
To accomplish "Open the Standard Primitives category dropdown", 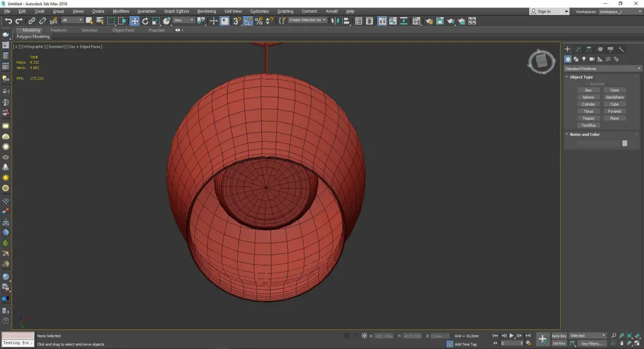I will pyautogui.click(x=603, y=69).
